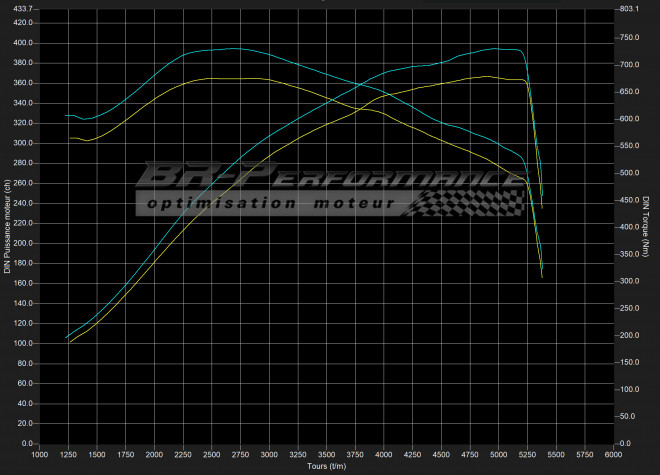Select the 6000 tick on rpm axis
Image resolution: width=660 pixels, height=475 pixels.
point(612,454)
